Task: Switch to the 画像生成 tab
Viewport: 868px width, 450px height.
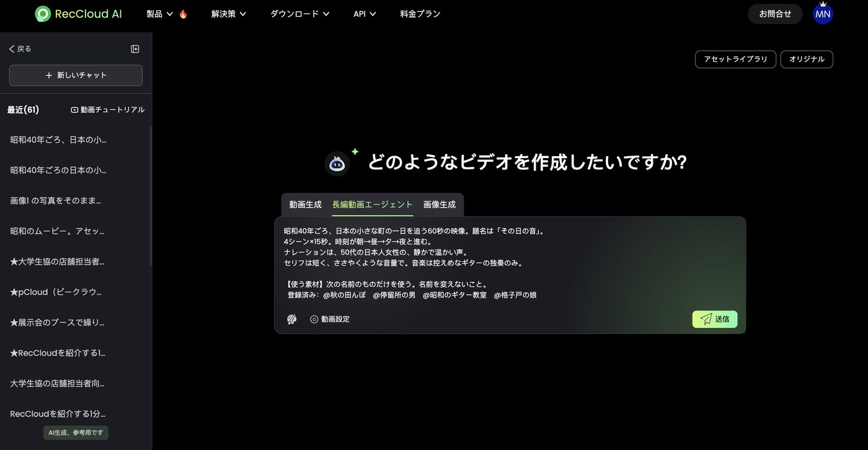Action: [440, 205]
